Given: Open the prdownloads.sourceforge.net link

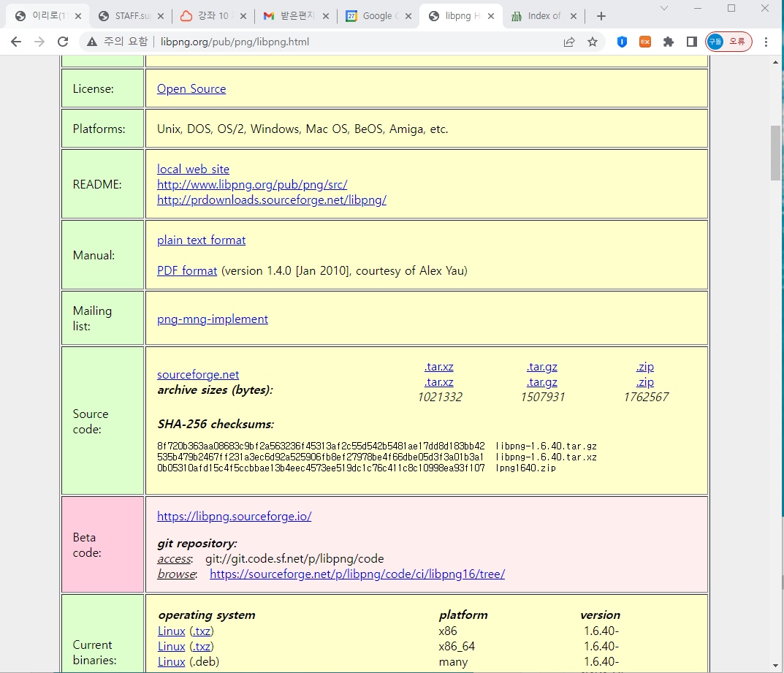Looking at the screenshot, I should point(272,200).
